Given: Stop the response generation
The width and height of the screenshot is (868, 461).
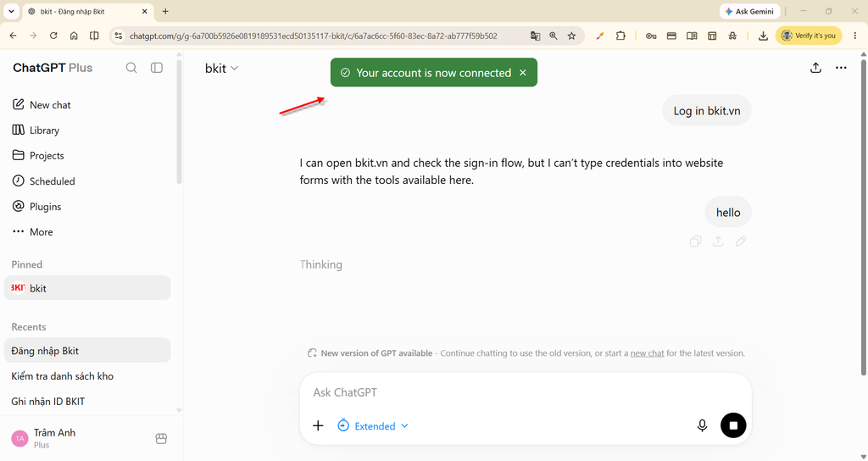Looking at the screenshot, I should (x=733, y=425).
